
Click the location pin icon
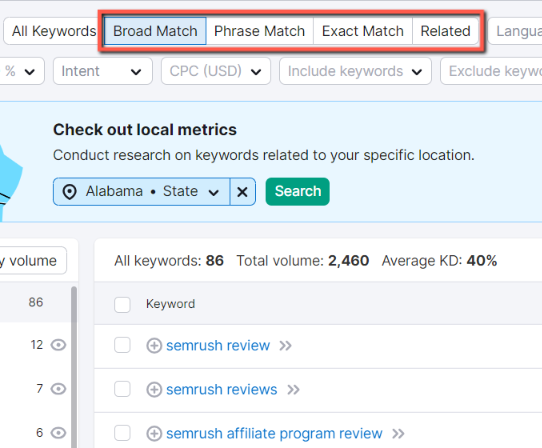tap(69, 192)
